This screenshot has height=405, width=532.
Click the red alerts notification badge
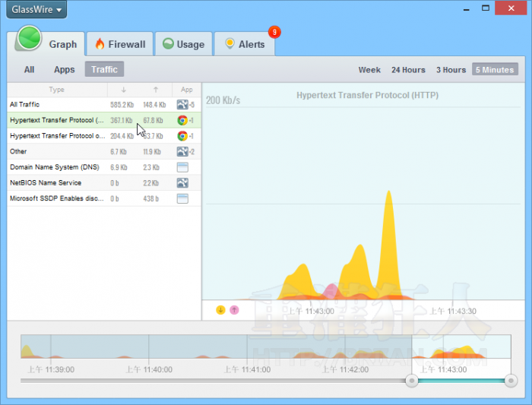coord(274,32)
